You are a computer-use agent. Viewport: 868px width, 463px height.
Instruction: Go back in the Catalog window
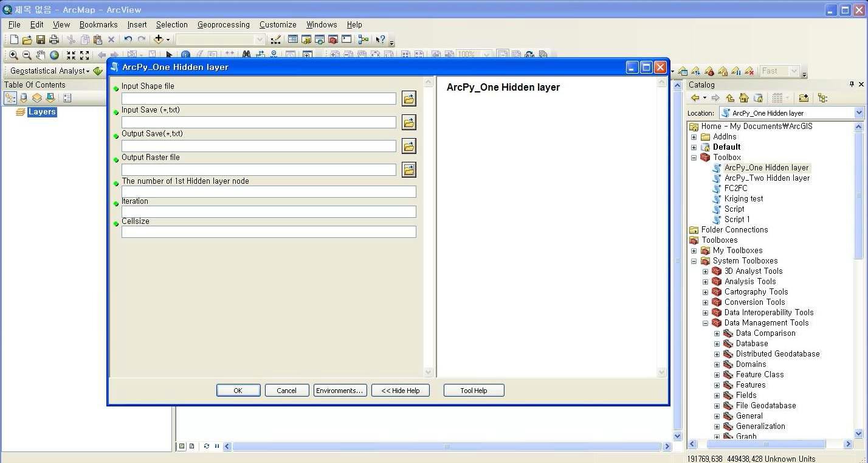(695, 98)
